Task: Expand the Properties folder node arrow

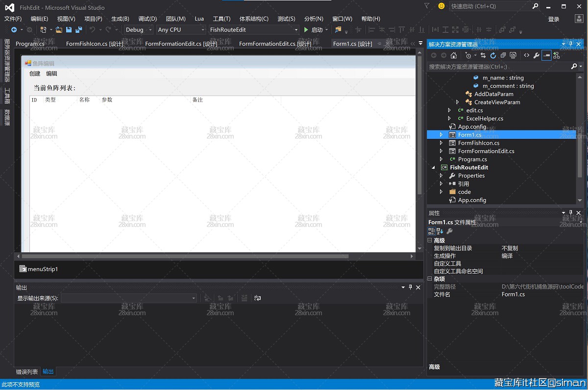Action: (441, 176)
